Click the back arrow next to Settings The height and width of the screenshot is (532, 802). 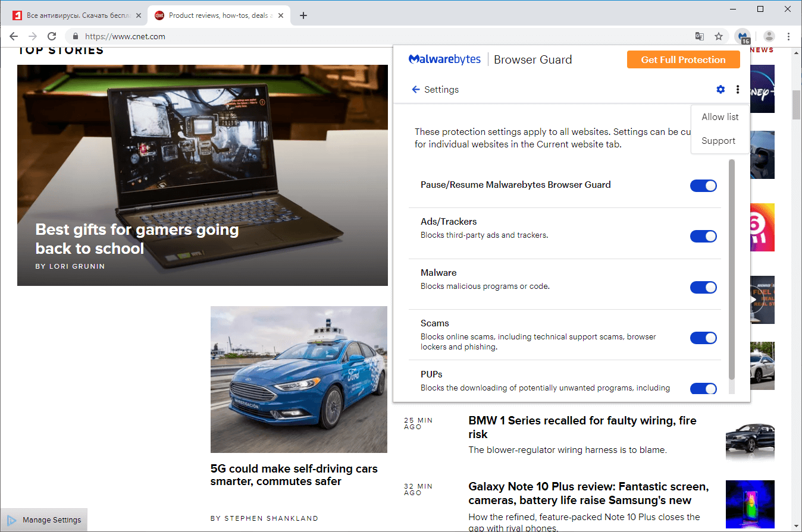click(415, 89)
